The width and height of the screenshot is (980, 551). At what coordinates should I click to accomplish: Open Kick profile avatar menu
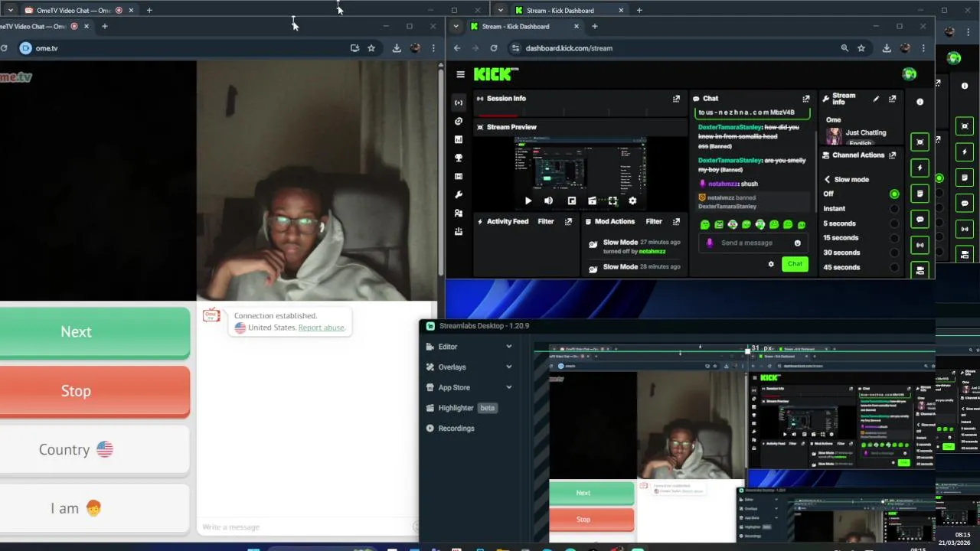[x=909, y=74]
